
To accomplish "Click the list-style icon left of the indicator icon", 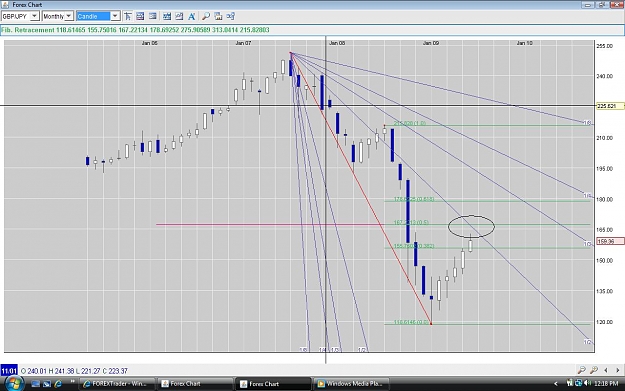I will (x=152, y=16).
